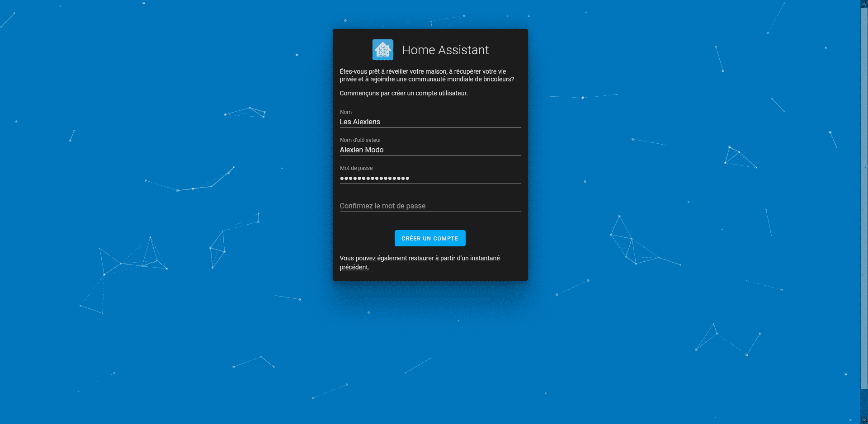Click the 'Commençons par créer un compte utilisateur' text
868x424 pixels.
[404, 93]
